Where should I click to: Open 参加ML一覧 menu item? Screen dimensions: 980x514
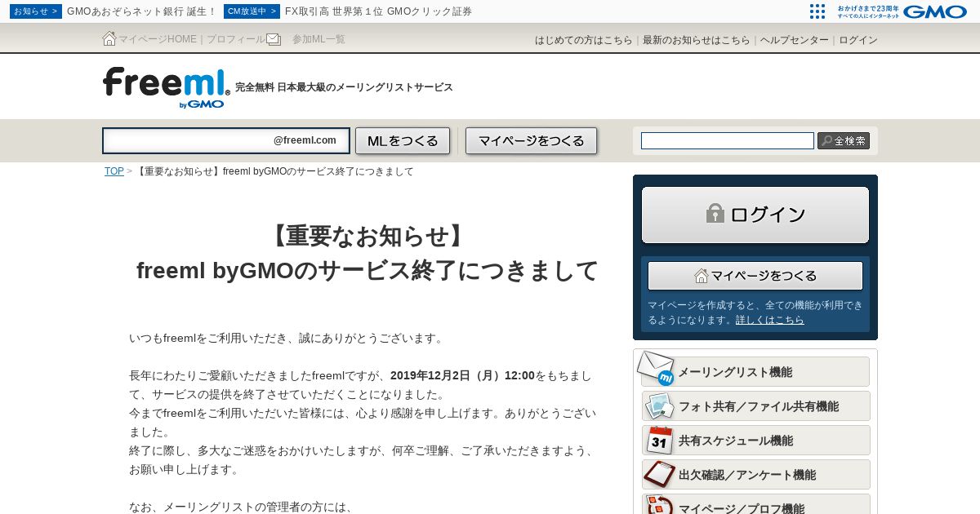(318, 39)
